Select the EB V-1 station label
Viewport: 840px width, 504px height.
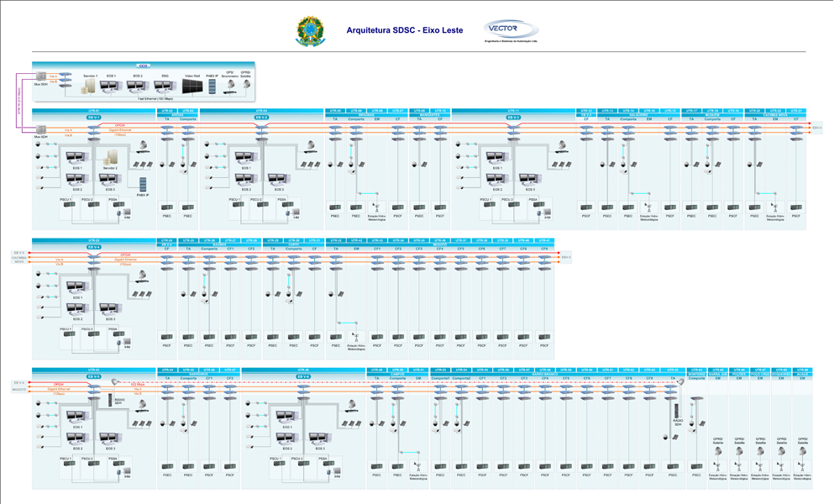pyautogui.click(x=93, y=118)
